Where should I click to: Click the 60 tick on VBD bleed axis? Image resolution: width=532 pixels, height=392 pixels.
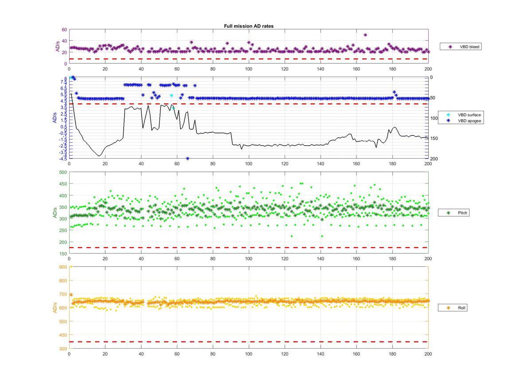coord(64,30)
